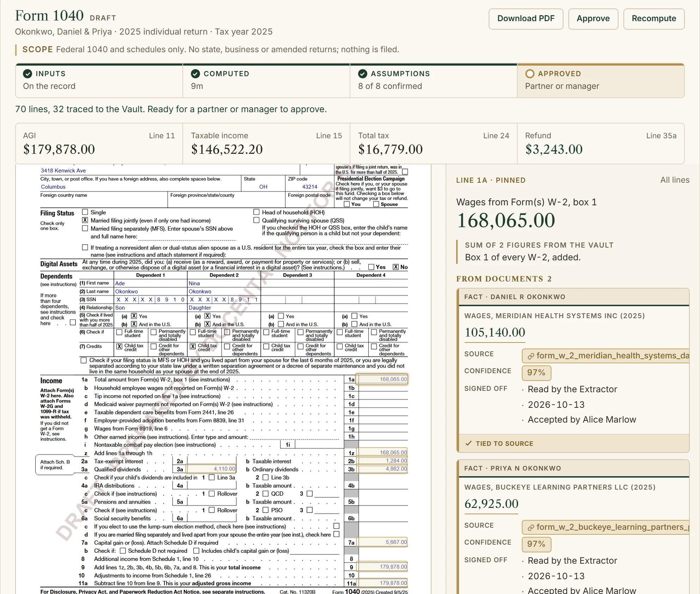700x594 pixels.
Task: Open the Assumptions stage tab
Action: coord(434,81)
